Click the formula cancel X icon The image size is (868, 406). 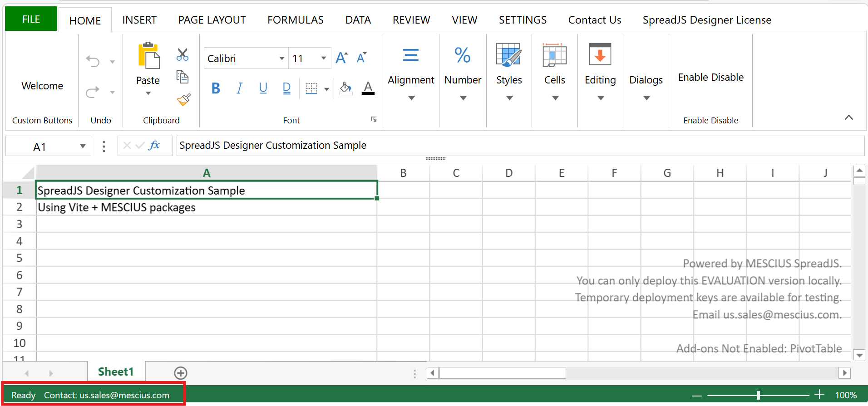[127, 146]
